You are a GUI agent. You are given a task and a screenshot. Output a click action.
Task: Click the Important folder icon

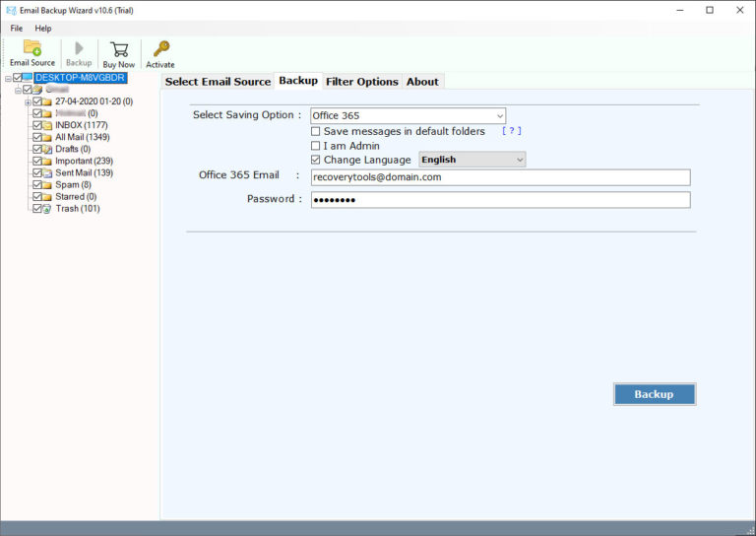47,162
